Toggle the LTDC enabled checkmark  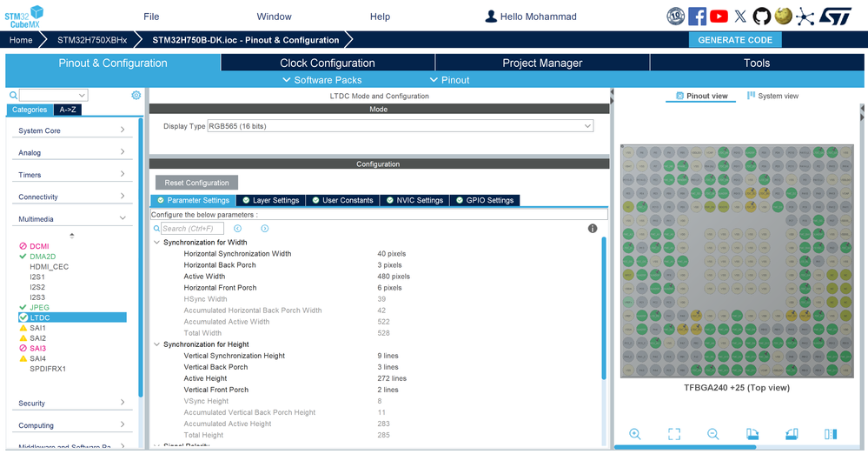click(x=23, y=317)
